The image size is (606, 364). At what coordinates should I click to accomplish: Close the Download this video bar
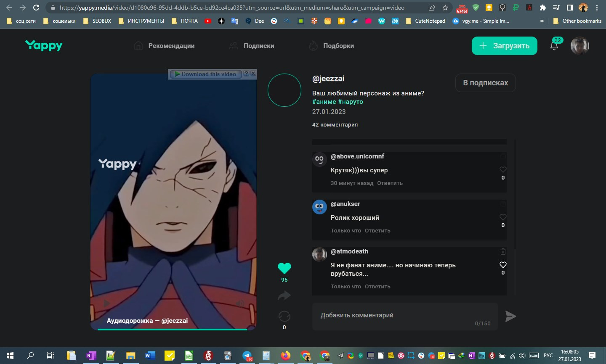point(253,74)
